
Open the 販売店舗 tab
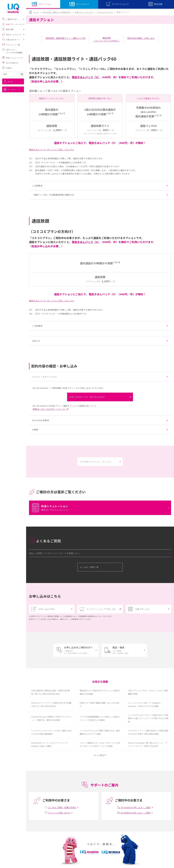click(155, 4)
